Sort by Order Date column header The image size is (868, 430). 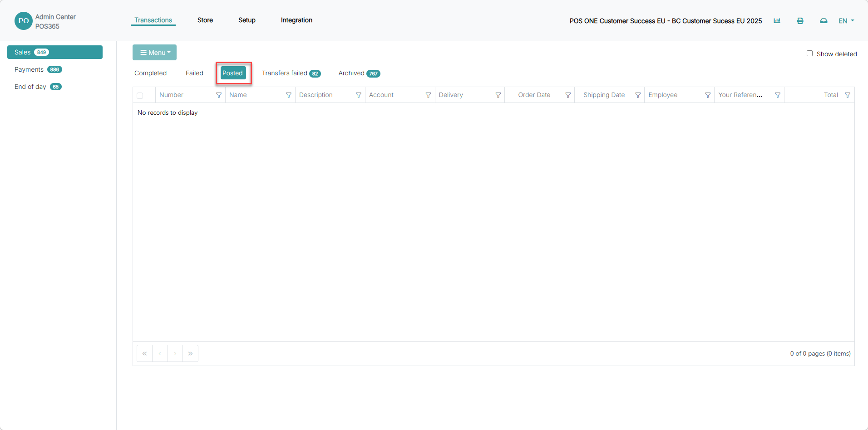click(x=534, y=95)
